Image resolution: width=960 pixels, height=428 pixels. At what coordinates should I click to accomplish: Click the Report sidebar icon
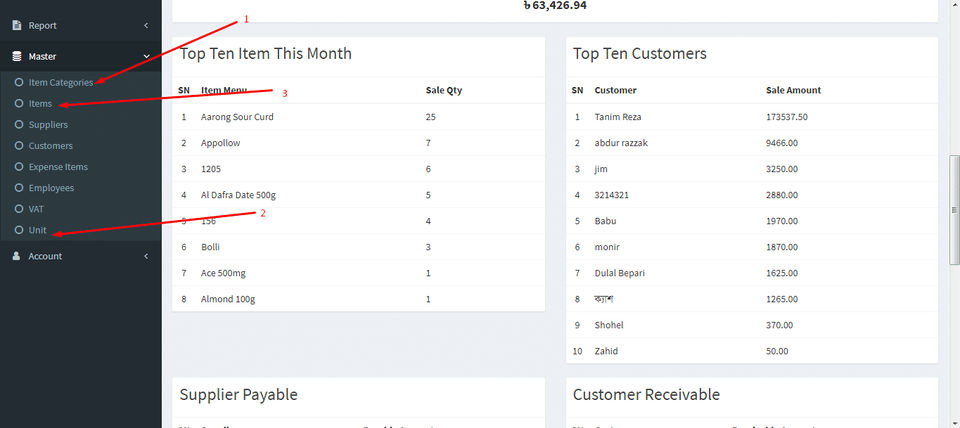click(x=17, y=25)
